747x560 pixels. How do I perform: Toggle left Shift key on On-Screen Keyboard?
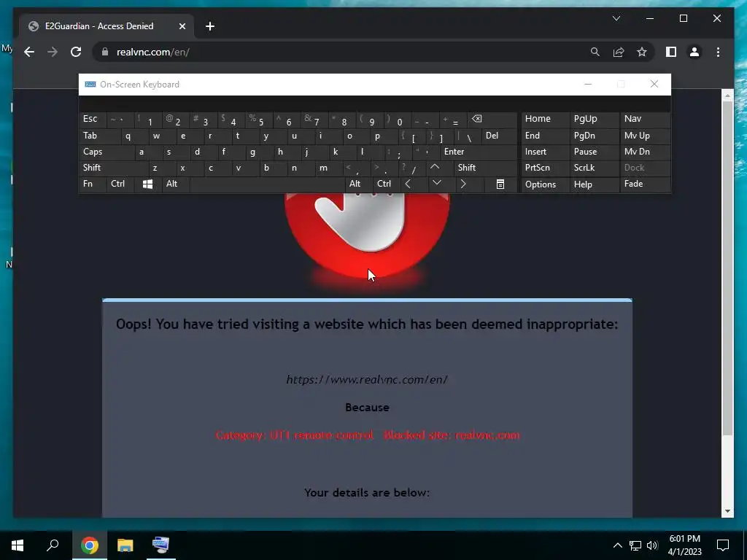click(114, 168)
